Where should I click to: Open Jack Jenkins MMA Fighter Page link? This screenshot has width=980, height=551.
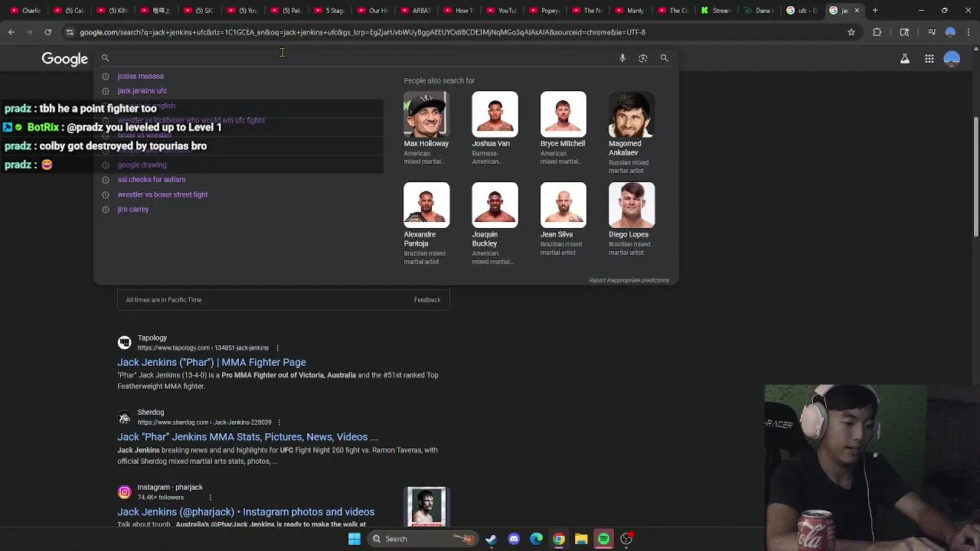pos(211,362)
